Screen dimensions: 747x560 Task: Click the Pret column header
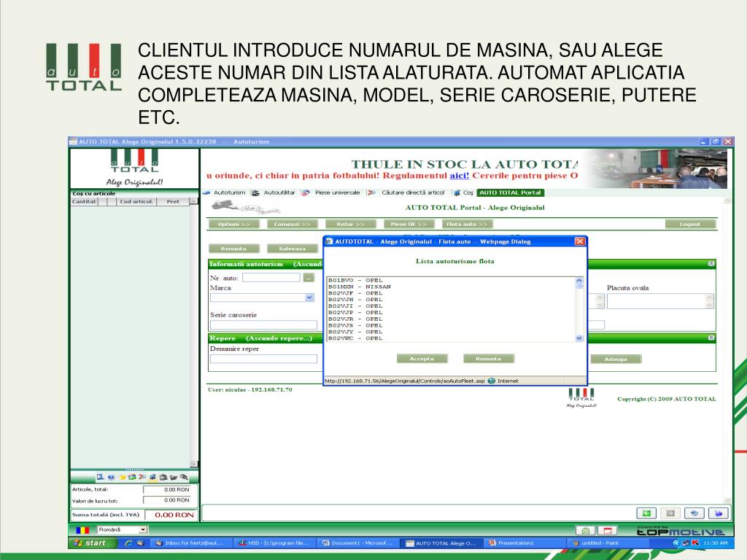[x=173, y=202]
